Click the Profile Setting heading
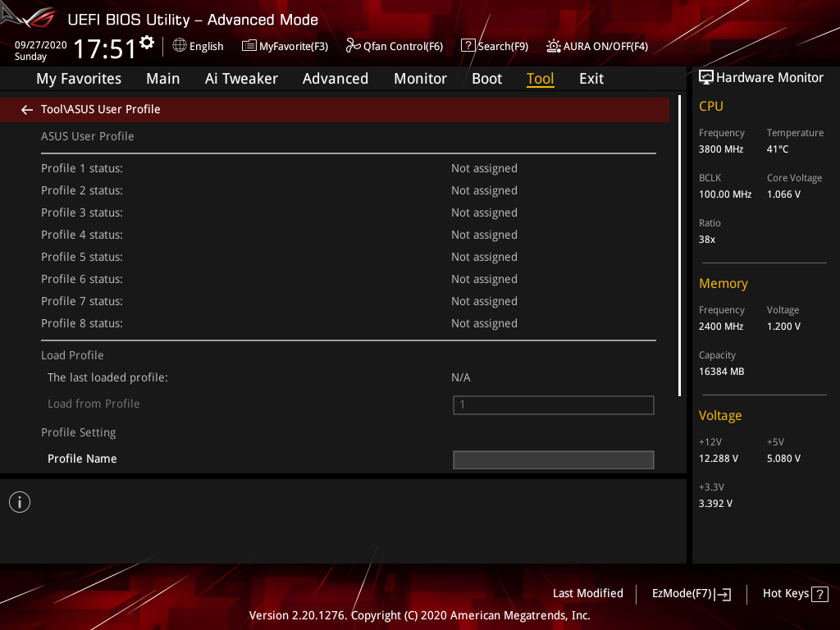840x630 pixels. [79, 432]
